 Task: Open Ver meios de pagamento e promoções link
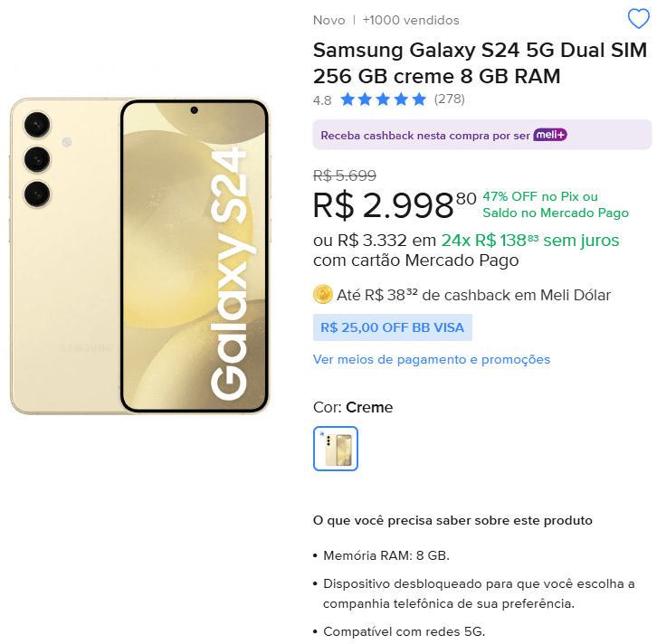click(x=431, y=359)
